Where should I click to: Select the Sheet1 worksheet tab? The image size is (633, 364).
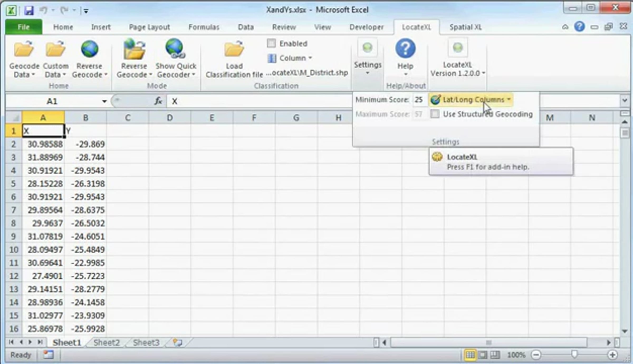pos(67,342)
